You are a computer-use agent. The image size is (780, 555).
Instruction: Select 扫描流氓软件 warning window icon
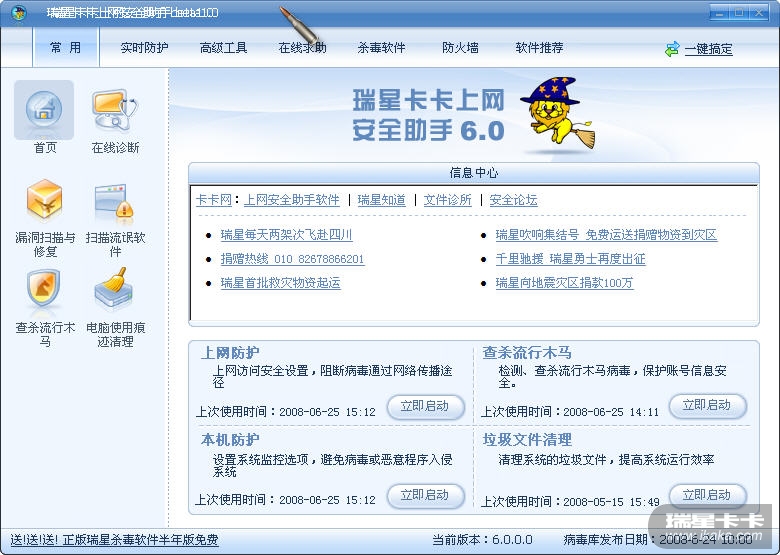tap(114, 201)
